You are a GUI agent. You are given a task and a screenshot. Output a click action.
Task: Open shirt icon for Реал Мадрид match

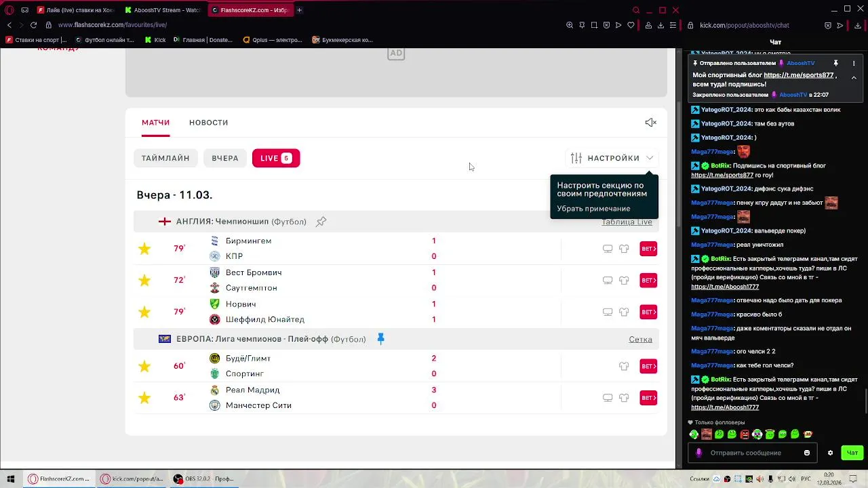[x=624, y=398]
